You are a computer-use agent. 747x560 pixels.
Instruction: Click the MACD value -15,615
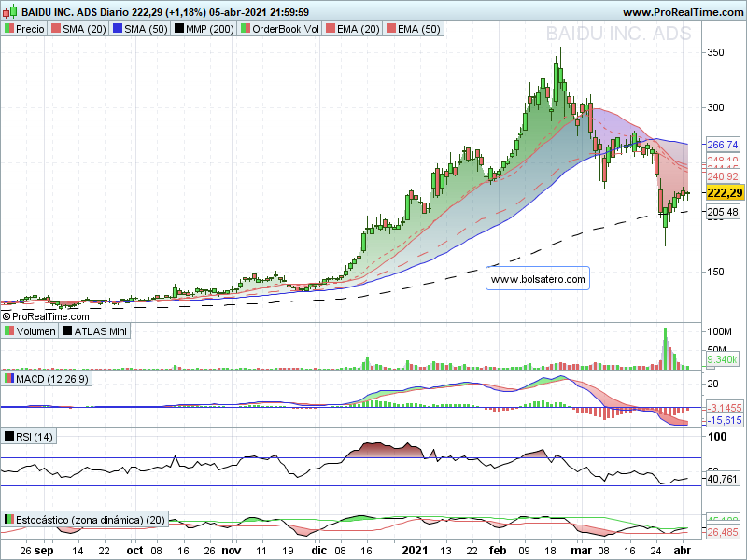click(724, 420)
